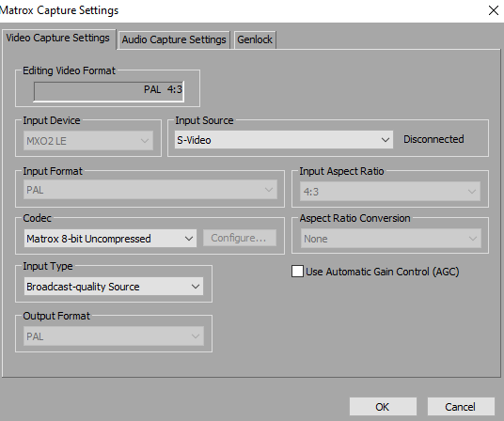Click the Input Aspect Ratio 4:3 dropdown
504x421 pixels.
pos(390,192)
